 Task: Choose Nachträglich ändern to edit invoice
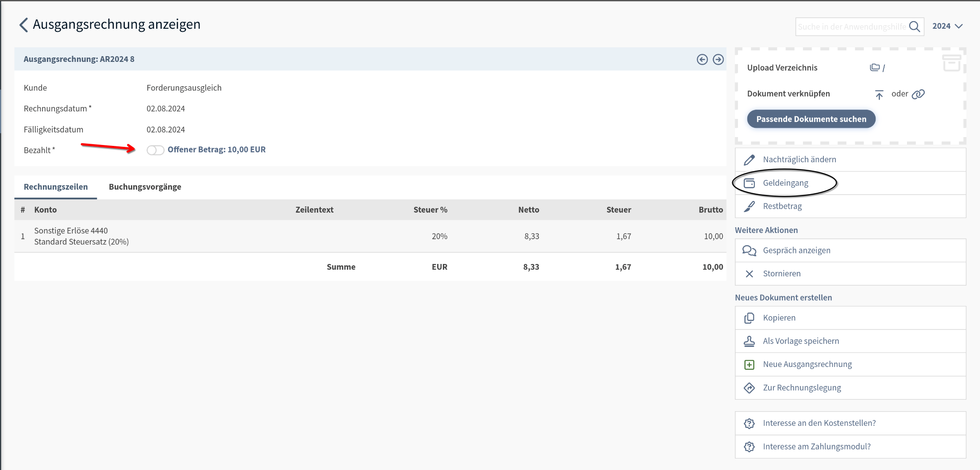799,160
